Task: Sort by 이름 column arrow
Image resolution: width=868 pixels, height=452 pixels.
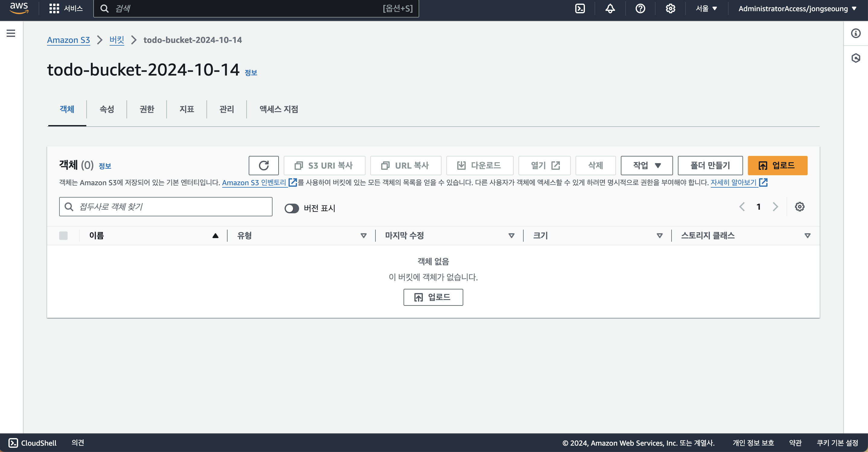Action: pos(215,235)
